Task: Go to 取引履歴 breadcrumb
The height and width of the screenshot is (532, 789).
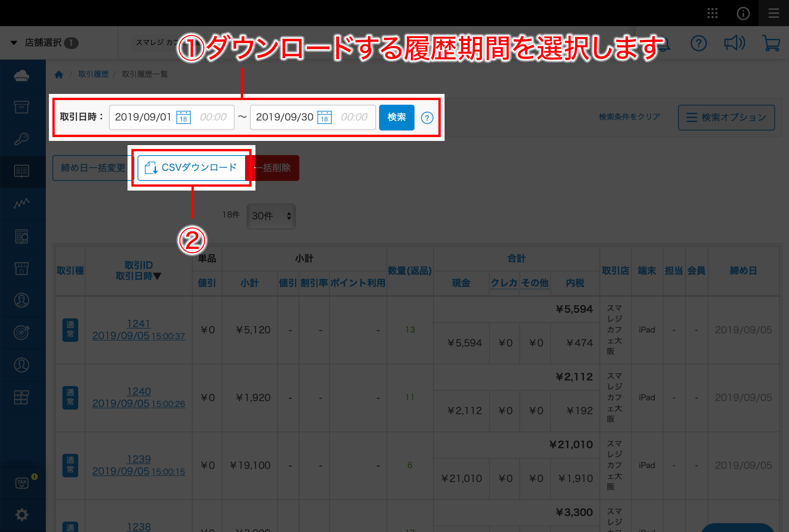Action: click(x=94, y=74)
